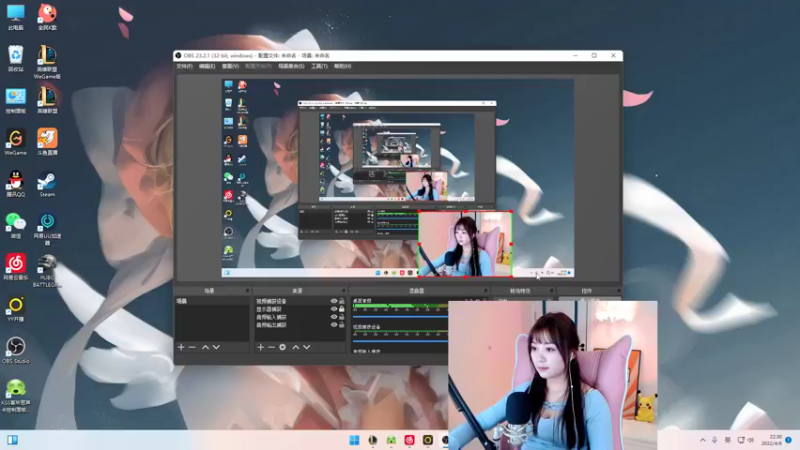The height and width of the screenshot is (450, 800).
Task: Add a new source with the plus icon
Action: click(x=261, y=347)
